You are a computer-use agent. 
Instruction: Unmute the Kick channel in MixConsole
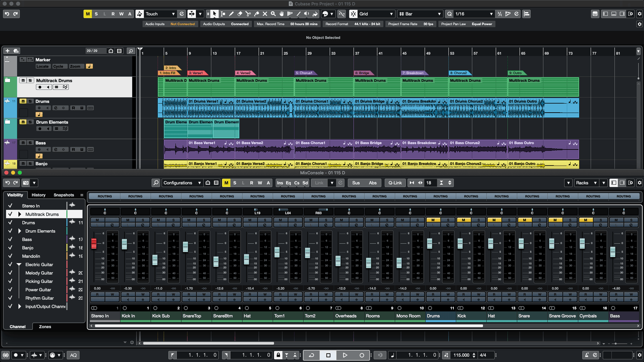click(463, 220)
